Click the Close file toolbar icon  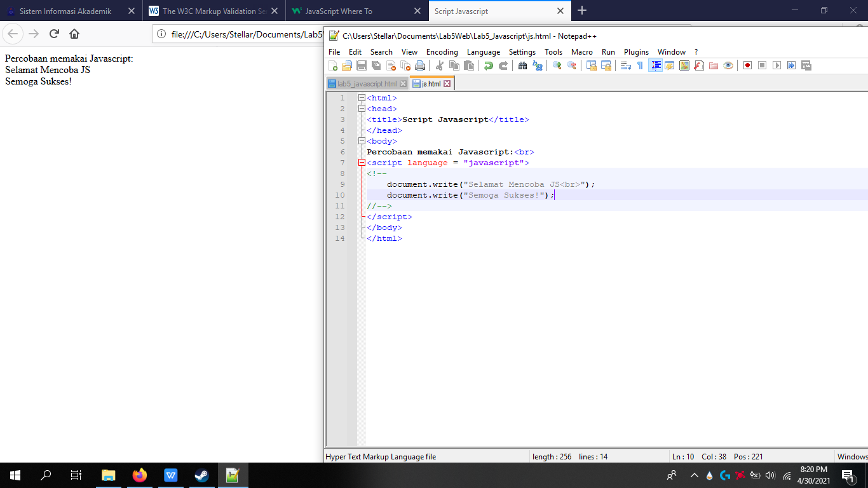coord(391,65)
